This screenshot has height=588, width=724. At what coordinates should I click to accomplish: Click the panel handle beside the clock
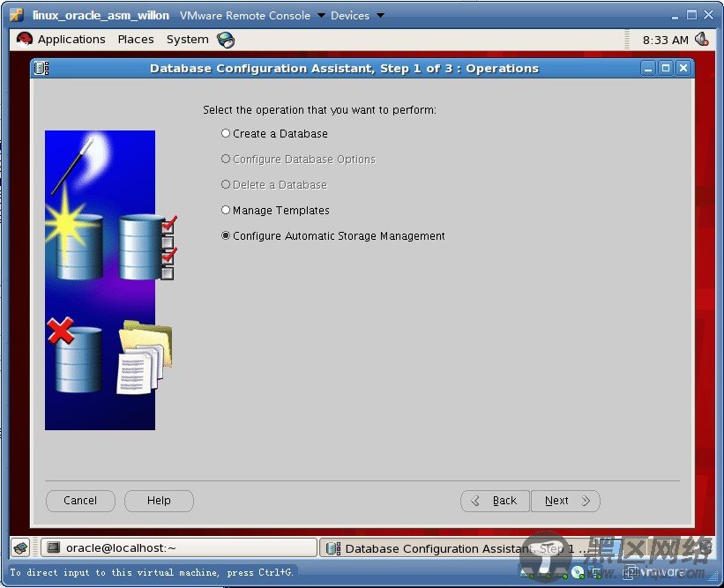pyautogui.click(x=627, y=41)
